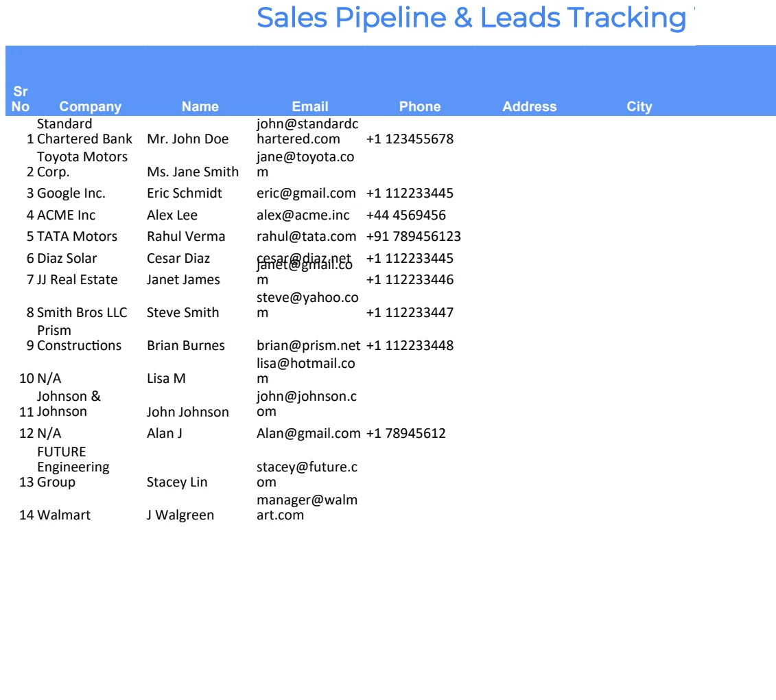Click the Alan@gmail.com email cell
This screenshot has height=700, width=776.
tap(308, 434)
